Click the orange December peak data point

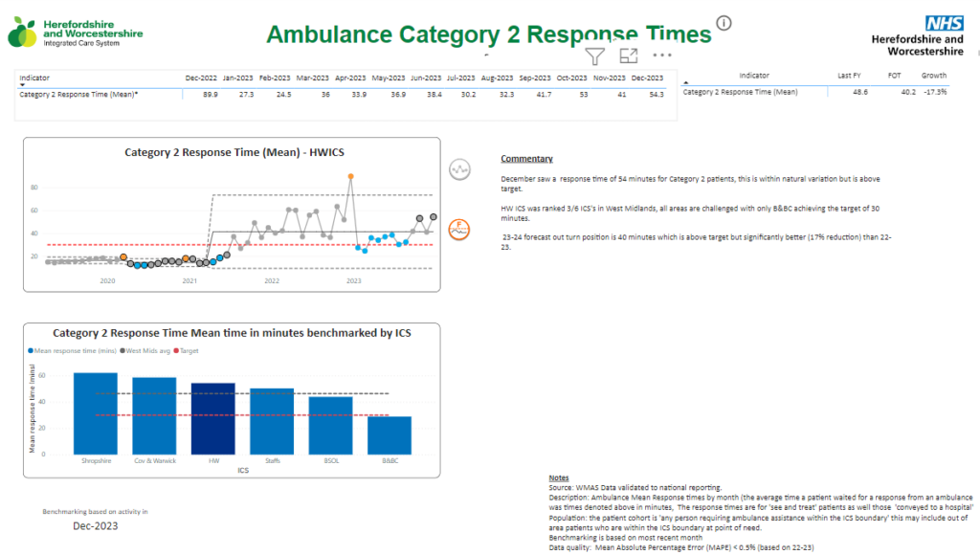[x=352, y=176]
